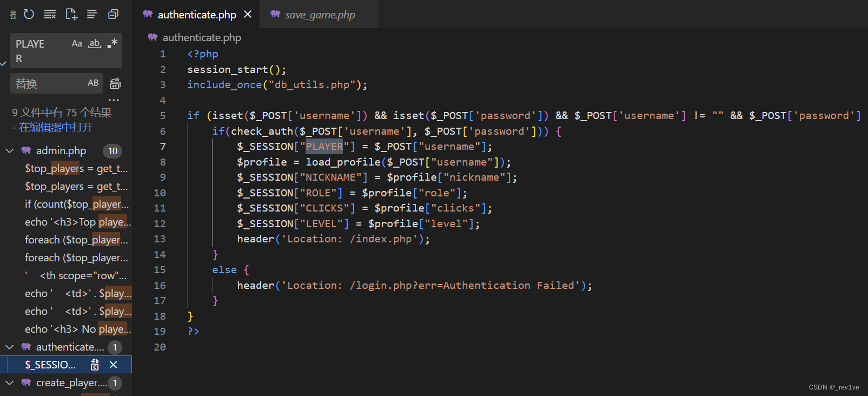The image size is (868, 396).
Task: Click 'Location: /index.php' string on line 13
Action: 349,239
